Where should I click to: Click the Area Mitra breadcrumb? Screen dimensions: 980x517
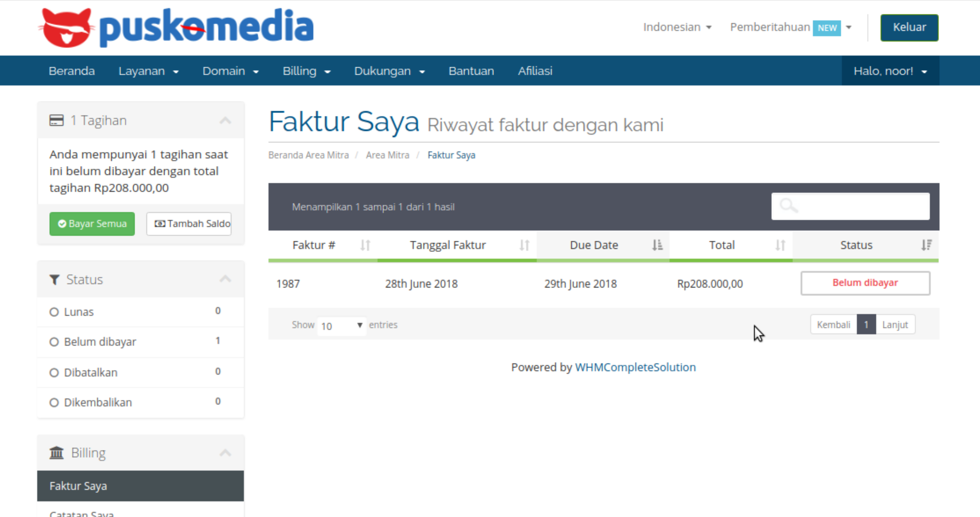(387, 155)
